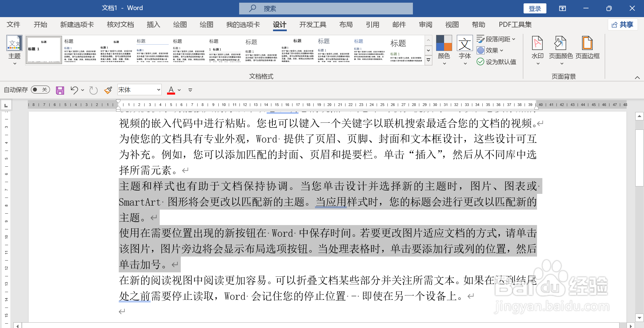The height and width of the screenshot is (328, 644).
Task: Click Page Borders (页面边框) button
Action: [x=587, y=48]
